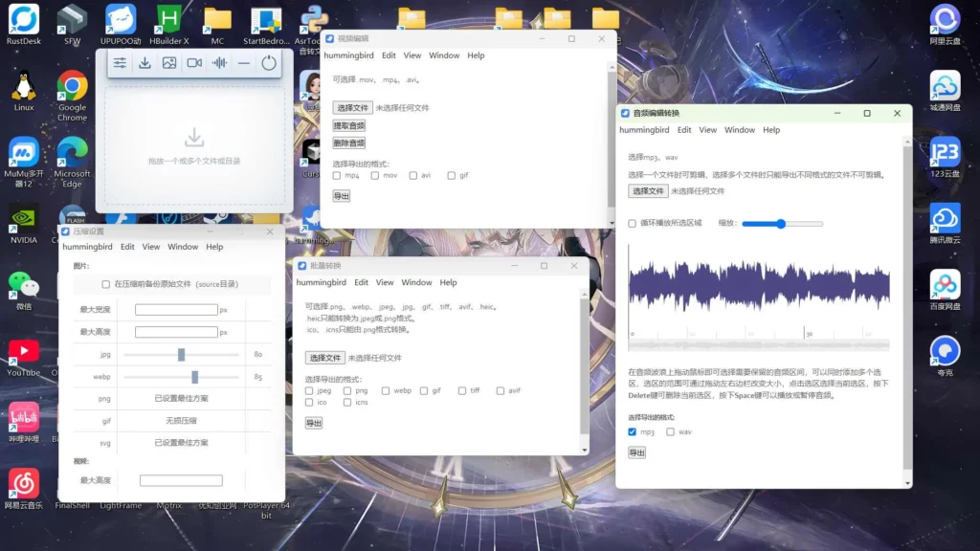The image size is (980, 551).
Task: Click the power icon in hummingbird toolbar
Action: coord(269,63)
